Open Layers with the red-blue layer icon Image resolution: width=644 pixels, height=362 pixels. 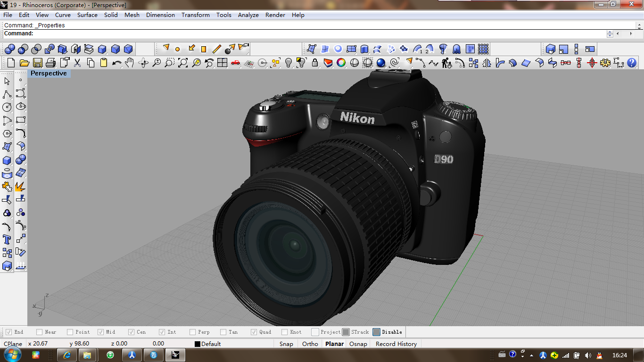click(328, 63)
